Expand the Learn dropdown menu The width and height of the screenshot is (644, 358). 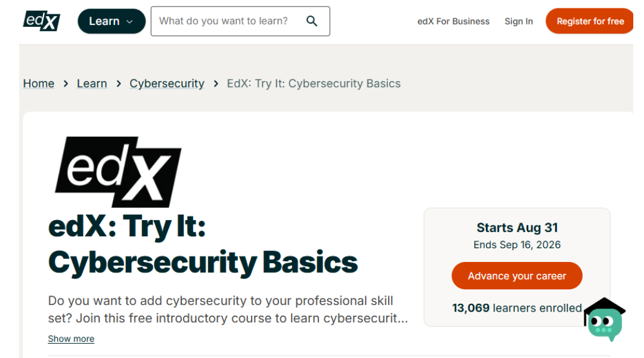tap(112, 21)
